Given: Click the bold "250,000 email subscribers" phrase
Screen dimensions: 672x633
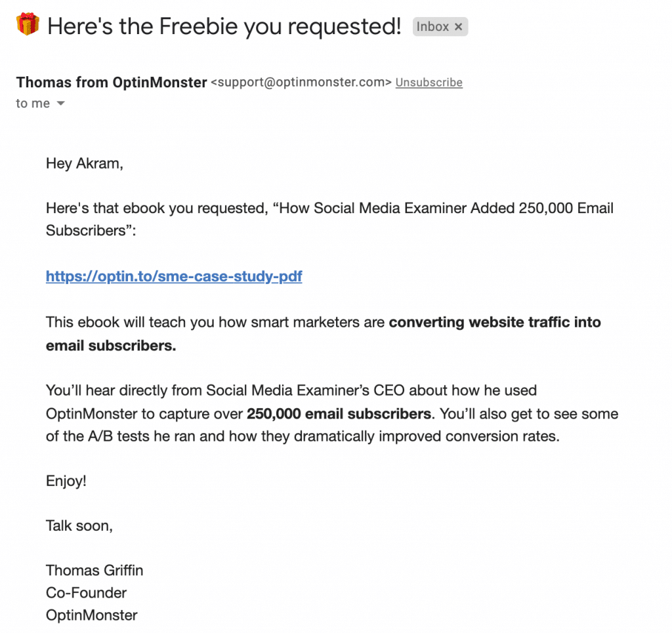Looking at the screenshot, I should 339,413.
